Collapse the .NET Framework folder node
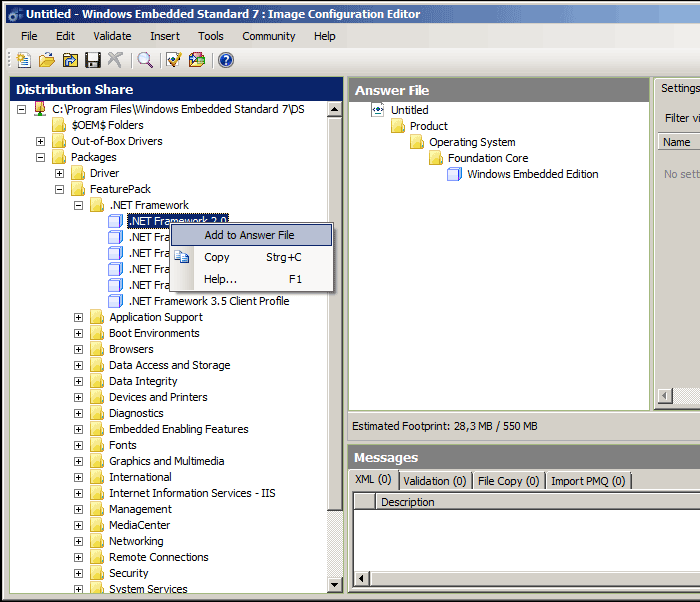Viewport: 700px width, 602px height. click(79, 205)
